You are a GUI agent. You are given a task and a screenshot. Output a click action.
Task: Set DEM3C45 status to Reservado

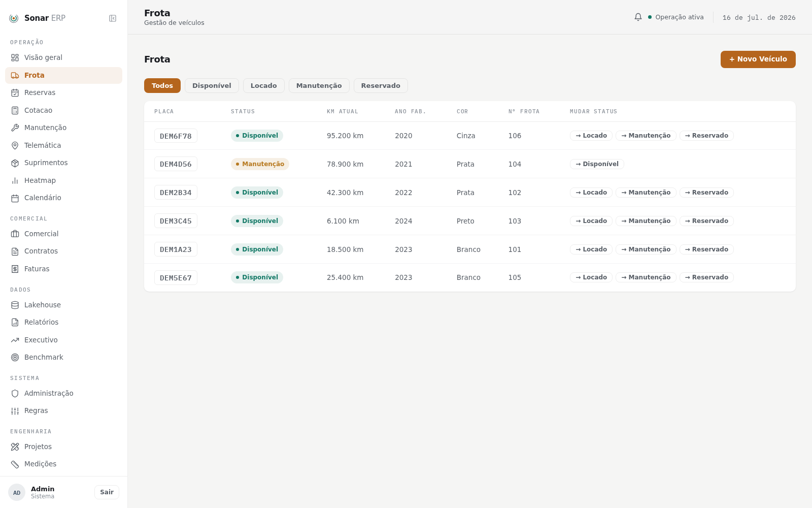pyautogui.click(x=706, y=221)
